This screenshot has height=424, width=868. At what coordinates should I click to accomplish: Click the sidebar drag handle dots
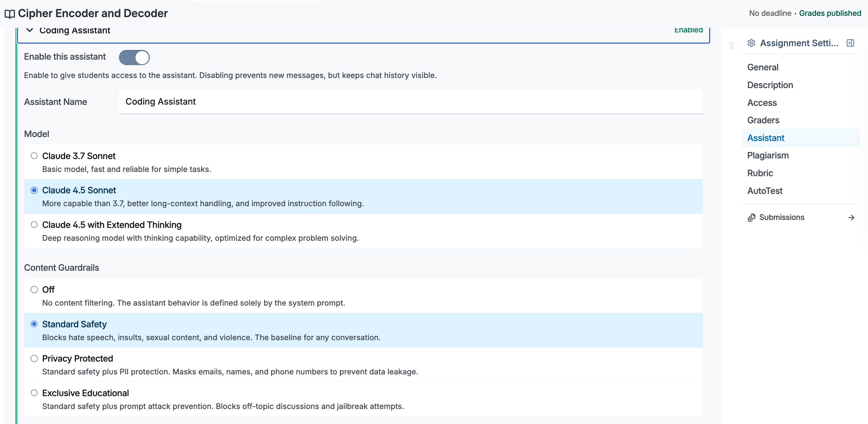731,45
